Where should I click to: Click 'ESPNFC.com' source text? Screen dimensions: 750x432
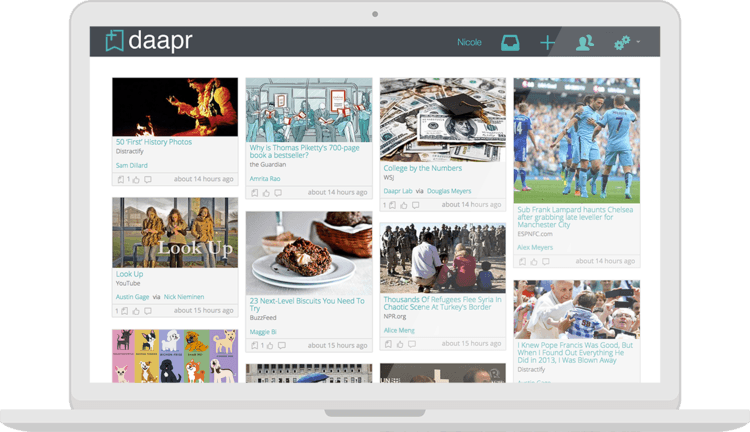tap(535, 234)
